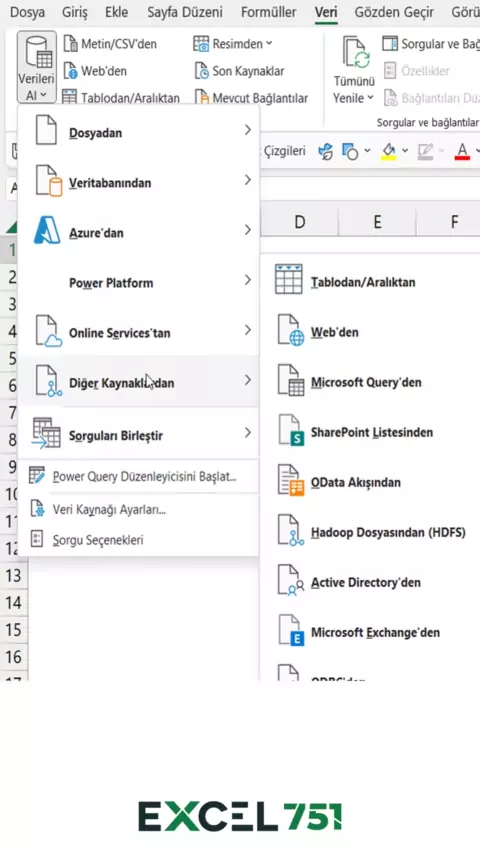Image resolution: width=480 pixels, height=854 pixels.
Task: Select row 13 header
Action: 13,576
